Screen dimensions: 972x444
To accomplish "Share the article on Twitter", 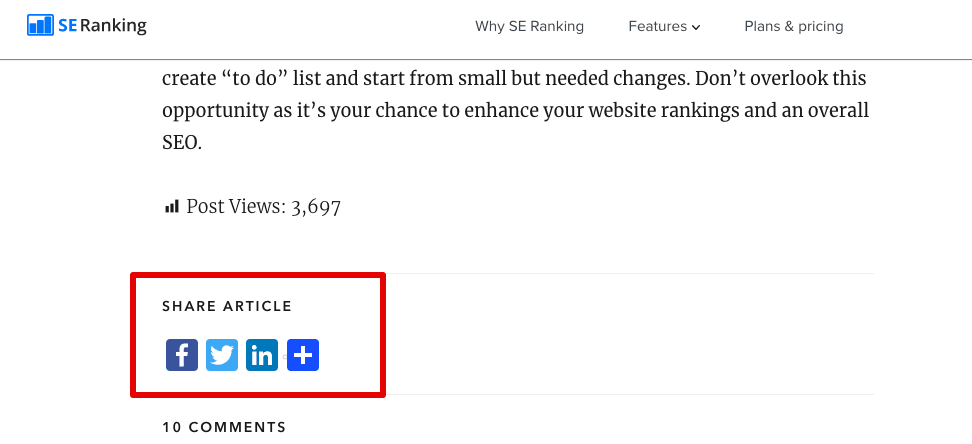I will tap(222, 355).
